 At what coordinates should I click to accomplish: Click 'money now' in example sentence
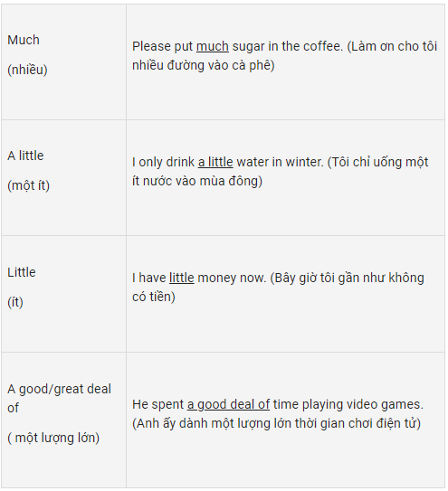[232, 279]
